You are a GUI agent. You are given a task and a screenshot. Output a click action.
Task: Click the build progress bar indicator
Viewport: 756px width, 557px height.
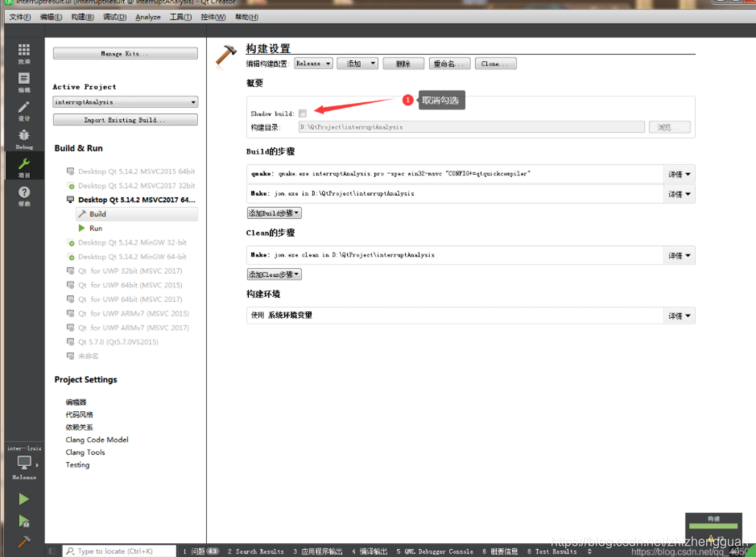point(713,526)
